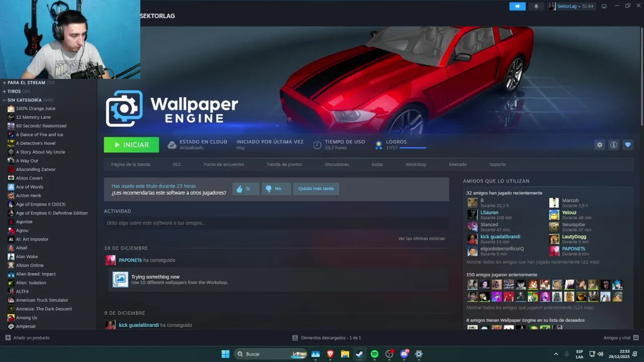The width and height of the screenshot is (644, 362).
Task: Click thumbs-up Sí recommendation button
Action: tap(246, 189)
